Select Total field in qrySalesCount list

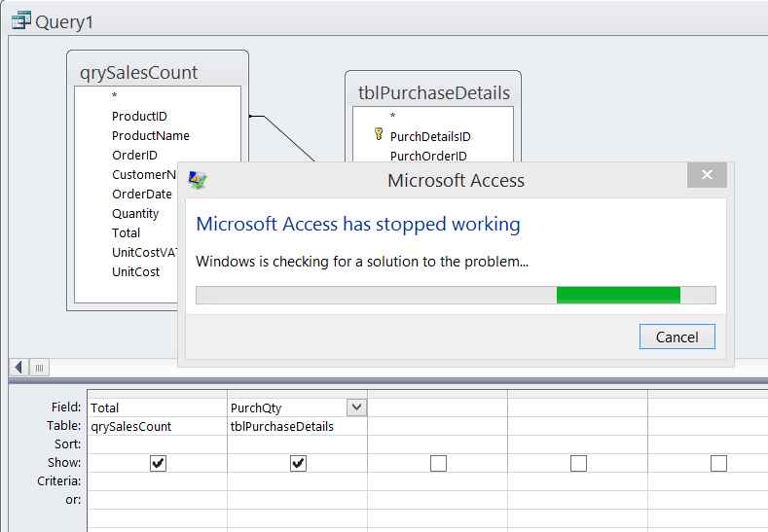pyautogui.click(x=126, y=233)
